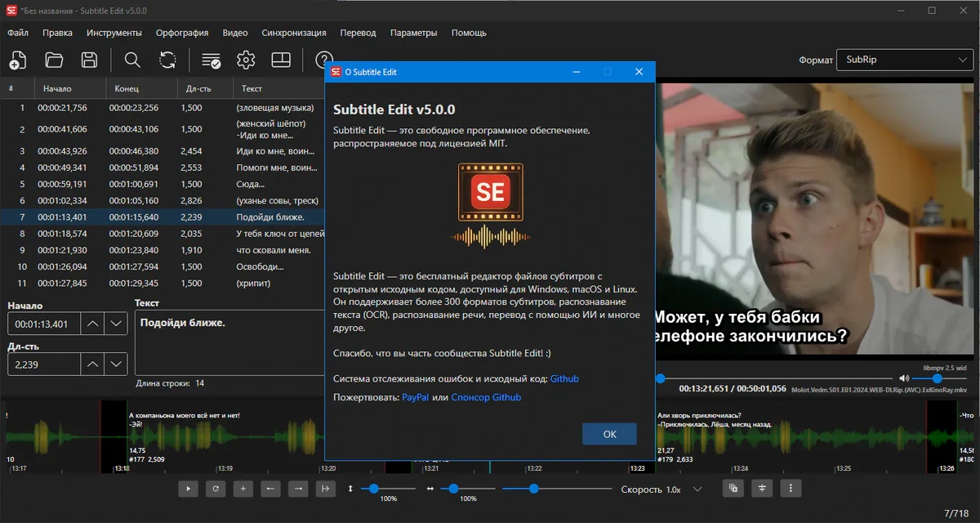This screenshot has width=980, height=523.
Task: Open the Видео menu
Action: click(235, 33)
